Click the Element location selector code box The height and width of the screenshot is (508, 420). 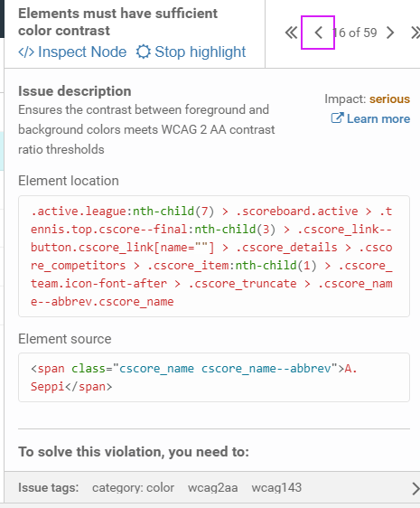tap(214, 257)
